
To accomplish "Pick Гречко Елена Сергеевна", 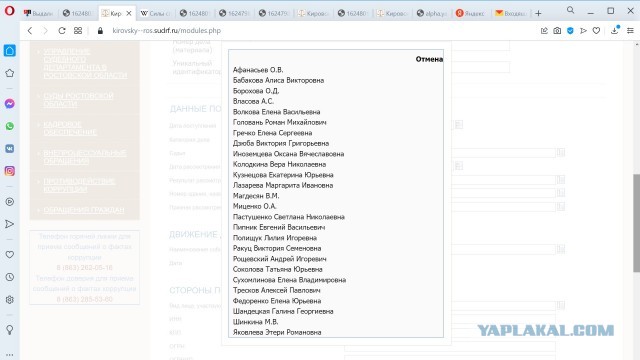I will (272, 133).
